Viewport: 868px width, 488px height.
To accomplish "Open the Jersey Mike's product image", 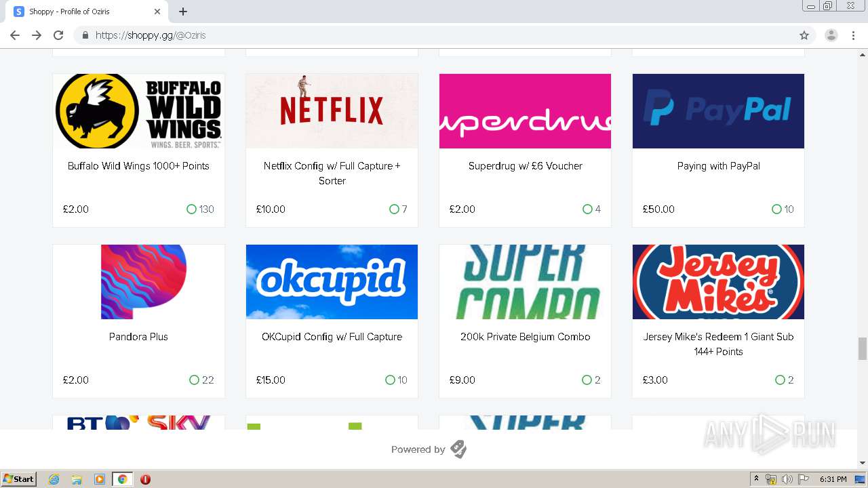I will pos(718,282).
